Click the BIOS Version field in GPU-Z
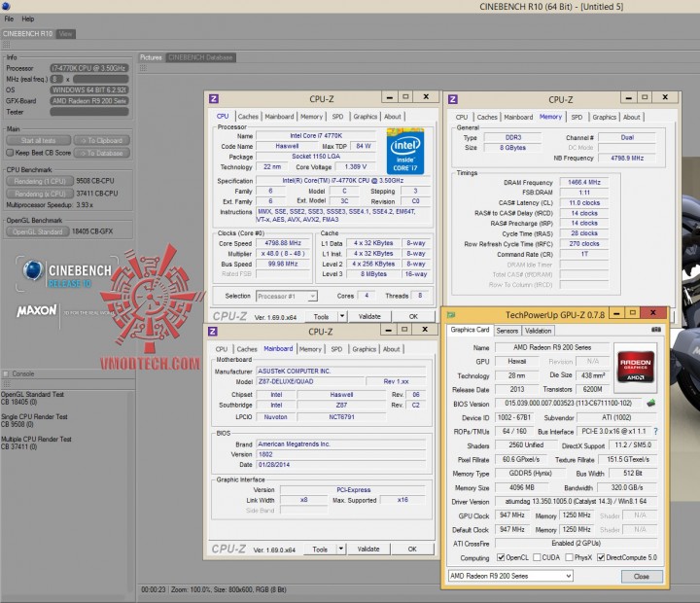 tap(569, 404)
